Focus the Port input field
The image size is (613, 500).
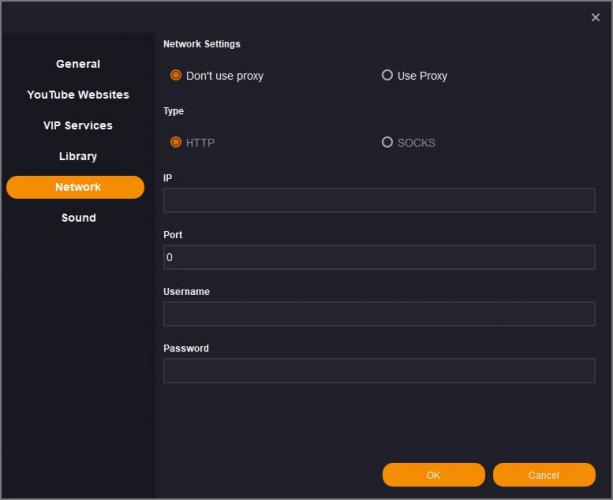378,257
